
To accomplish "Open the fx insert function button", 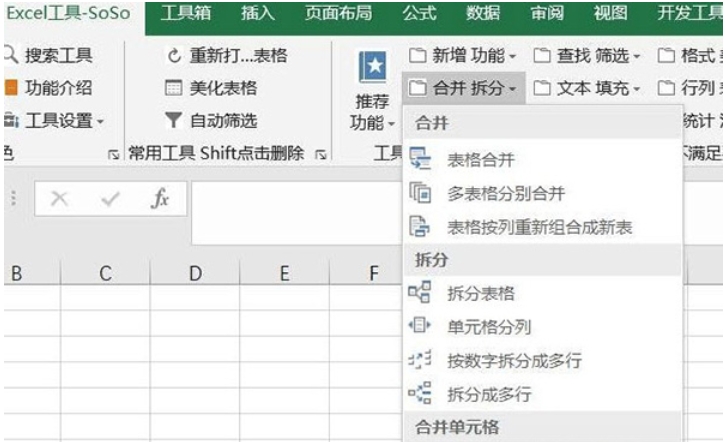I will [x=160, y=199].
